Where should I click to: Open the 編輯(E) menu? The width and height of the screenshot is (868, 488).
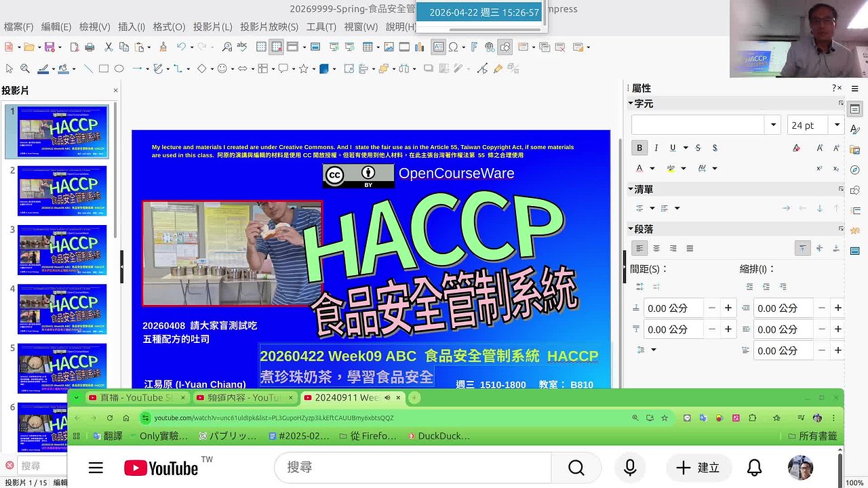point(56,27)
